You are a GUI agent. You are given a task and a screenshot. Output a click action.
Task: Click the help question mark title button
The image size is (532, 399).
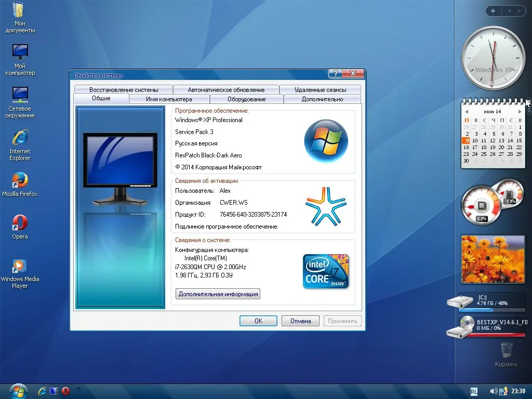[x=335, y=73]
